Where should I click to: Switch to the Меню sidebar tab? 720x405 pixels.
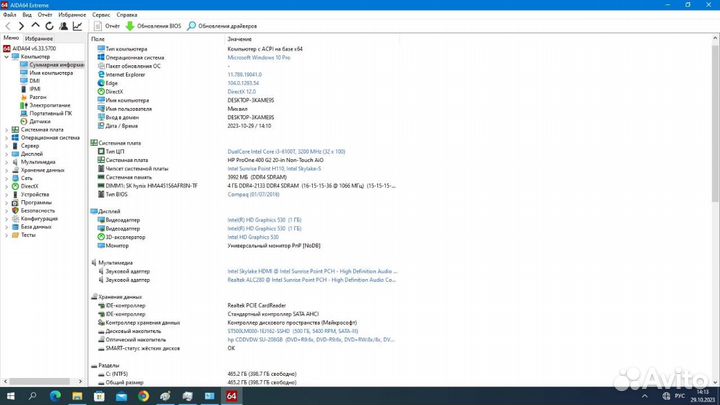(11, 38)
